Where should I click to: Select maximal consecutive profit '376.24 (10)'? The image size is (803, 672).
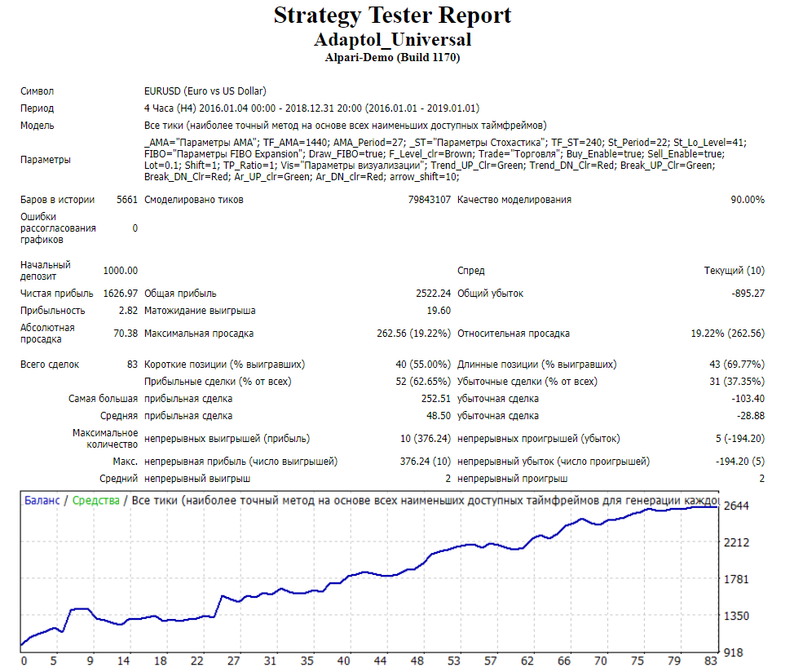click(x=426, y=462)
